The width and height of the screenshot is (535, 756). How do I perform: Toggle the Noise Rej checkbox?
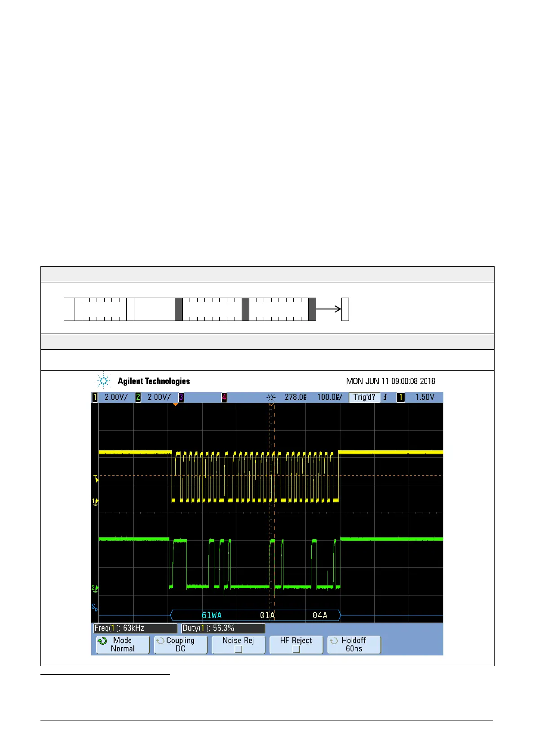click(239, 649)
